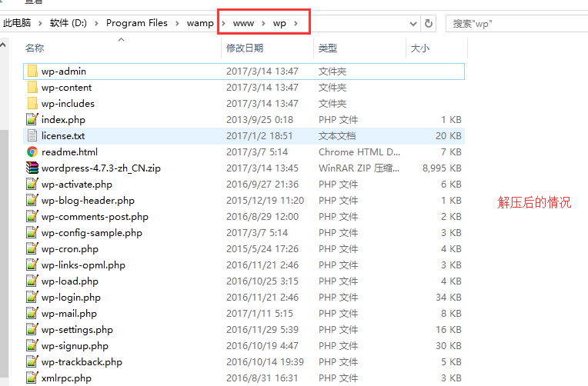Select the wp-includes folder icon

coord(32,104)
